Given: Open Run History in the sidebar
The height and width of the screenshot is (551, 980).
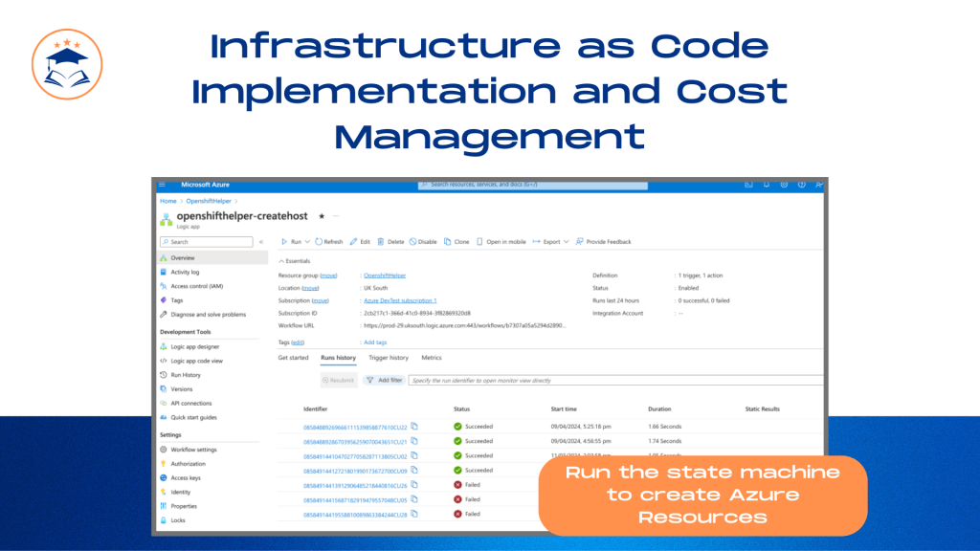Looking at the screenshot, I should click(x=186, y=375).
